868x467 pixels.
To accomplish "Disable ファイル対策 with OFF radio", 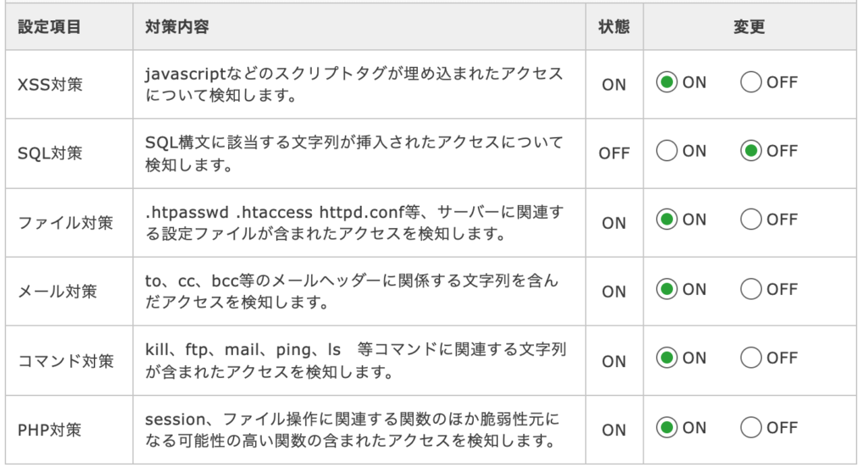I will (751, 220).
